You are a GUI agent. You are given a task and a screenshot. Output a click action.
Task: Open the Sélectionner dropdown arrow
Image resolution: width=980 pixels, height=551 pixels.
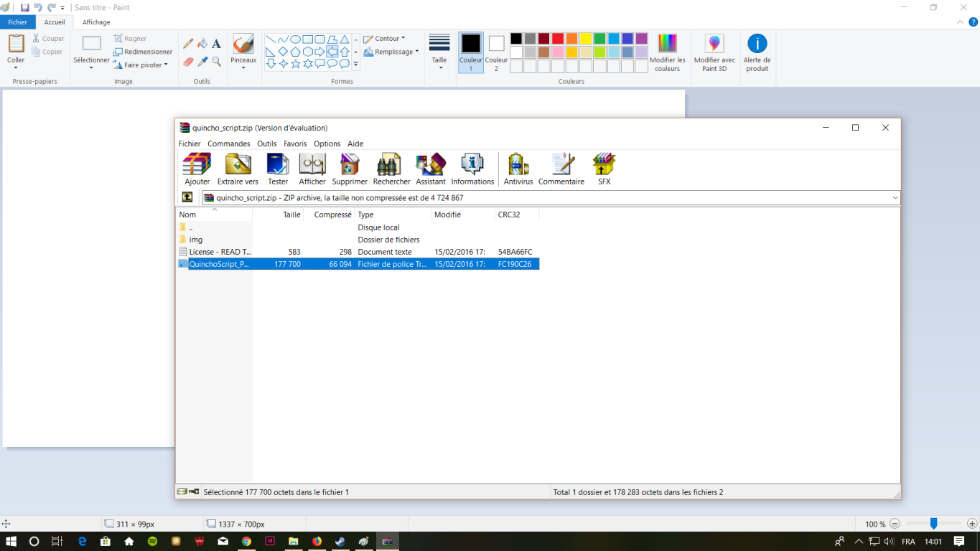pyautogui.click(x=91, y=68)
